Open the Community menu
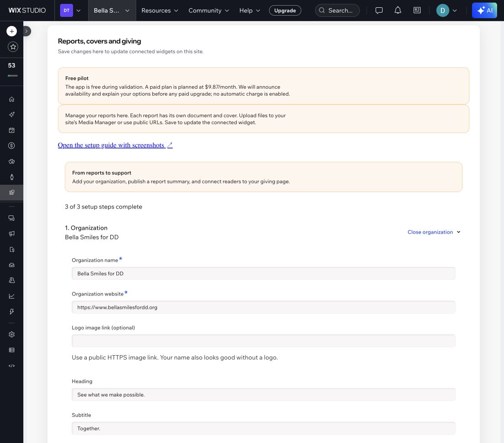Image resolution: width=504 pixels, height=443 pixels. 209,10
